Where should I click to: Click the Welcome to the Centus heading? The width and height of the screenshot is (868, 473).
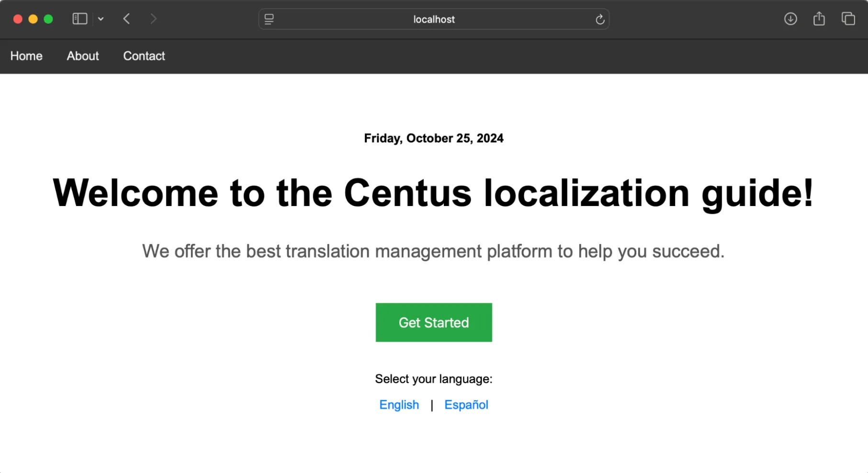433,193
